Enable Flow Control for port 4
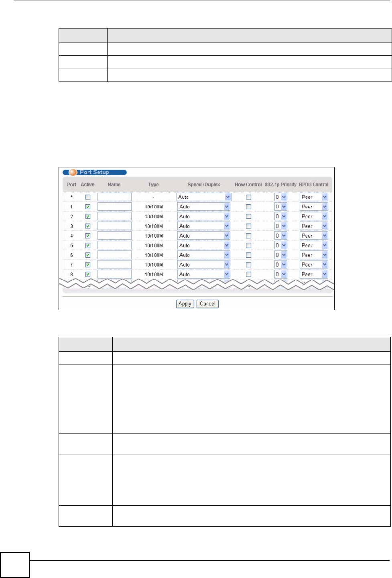 pyautogui.click(x=248, y=236)
